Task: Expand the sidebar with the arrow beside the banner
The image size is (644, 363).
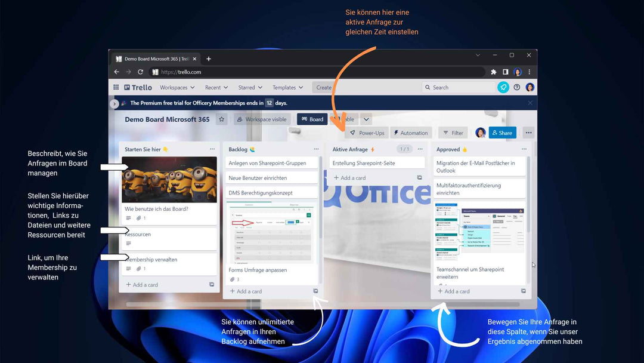Action: click(114, 104)
